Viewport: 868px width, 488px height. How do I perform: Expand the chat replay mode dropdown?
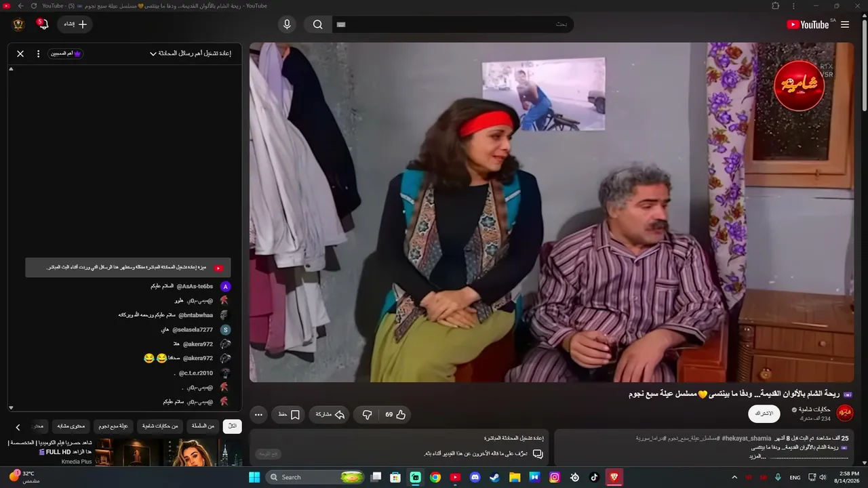point(191,54)
